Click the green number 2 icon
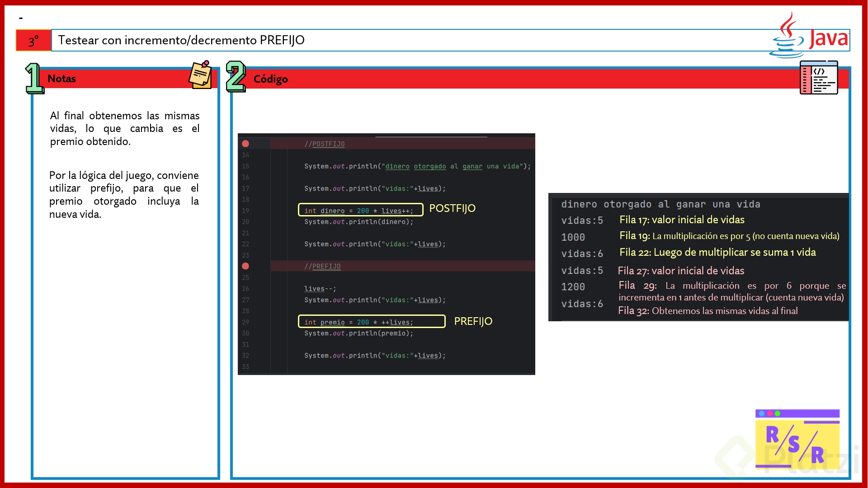This screenshot has height=488, width=868. (x=236, y=77)
